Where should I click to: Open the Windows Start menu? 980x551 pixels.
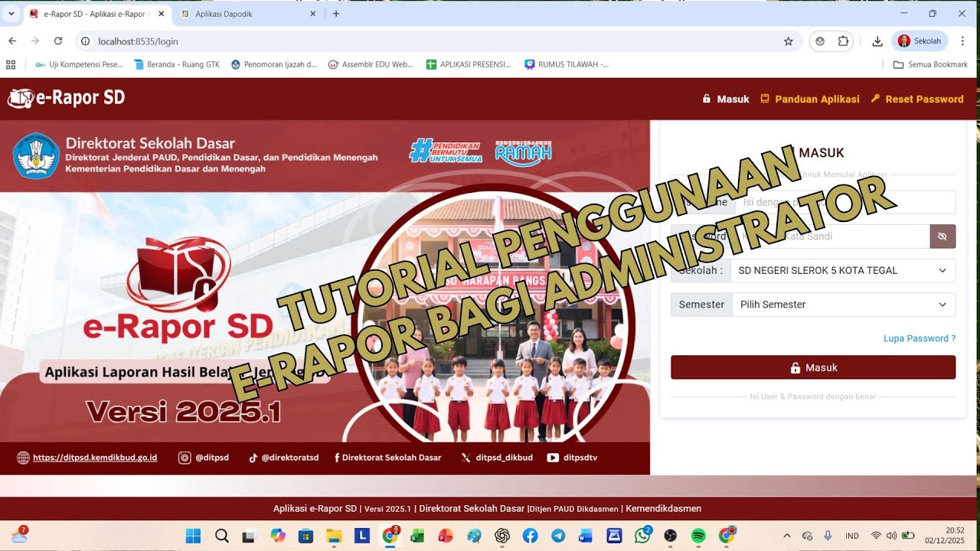193,536
